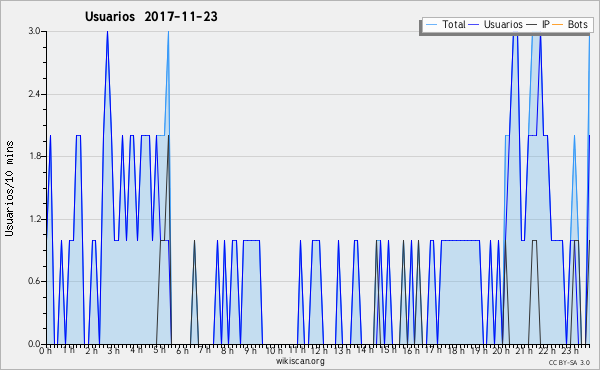Click the '19 h' x-axis label
Viewport: 600px width, 370px height.
(479, 350)
